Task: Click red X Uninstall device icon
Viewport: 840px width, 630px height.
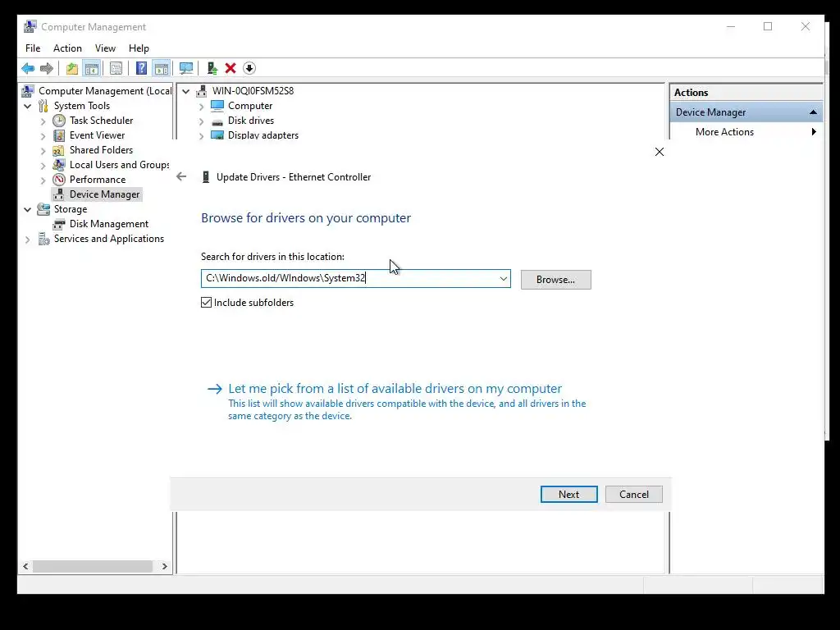Action: 231,68
